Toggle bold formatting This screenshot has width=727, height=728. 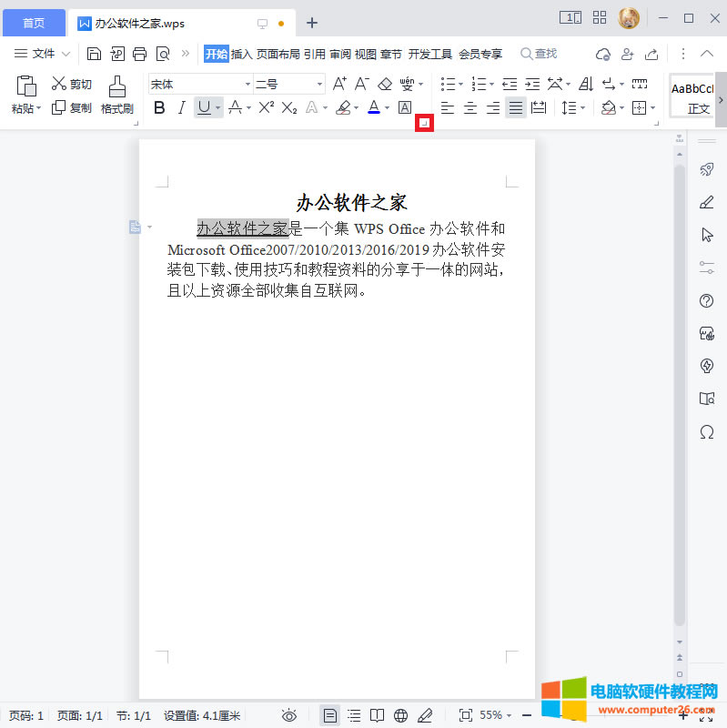pyautogui.click(x=160, y=108)
